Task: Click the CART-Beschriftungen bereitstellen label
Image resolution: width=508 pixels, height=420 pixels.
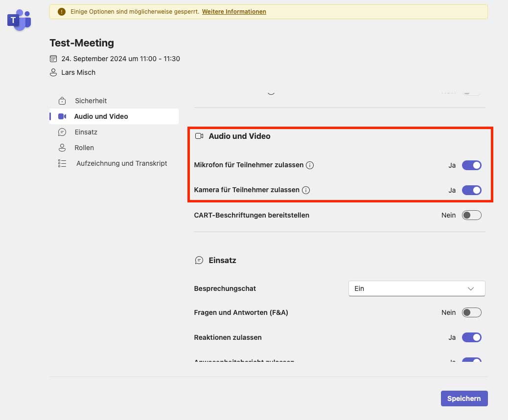Action: 252,215
